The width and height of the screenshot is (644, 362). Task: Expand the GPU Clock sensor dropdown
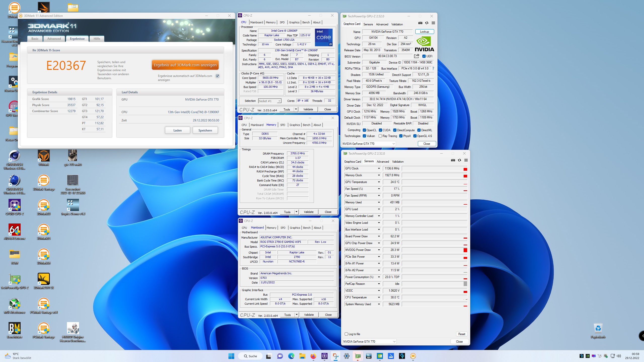(379, 168)
